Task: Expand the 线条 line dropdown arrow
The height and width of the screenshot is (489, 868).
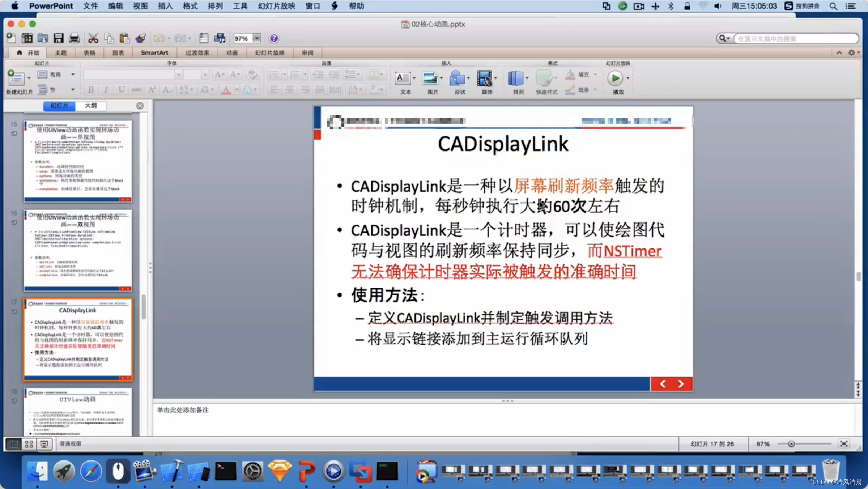Action: click(x=595, y=90)
